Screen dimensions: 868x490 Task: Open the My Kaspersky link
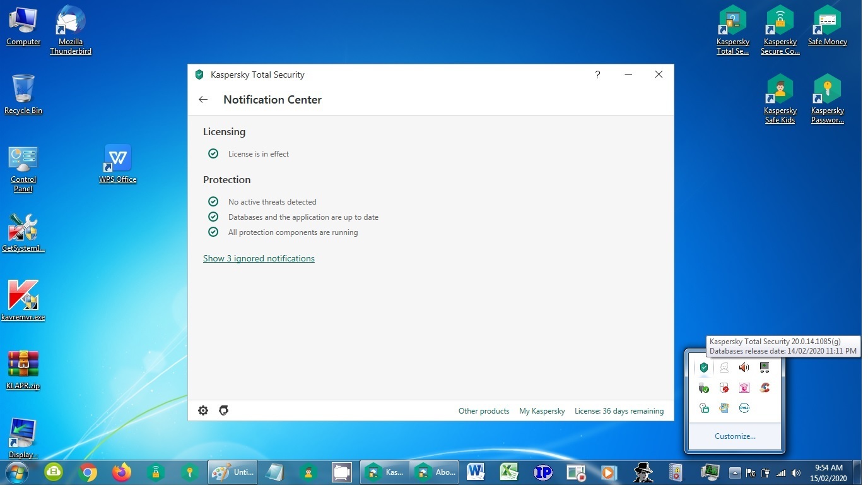(x=542, y=411)
